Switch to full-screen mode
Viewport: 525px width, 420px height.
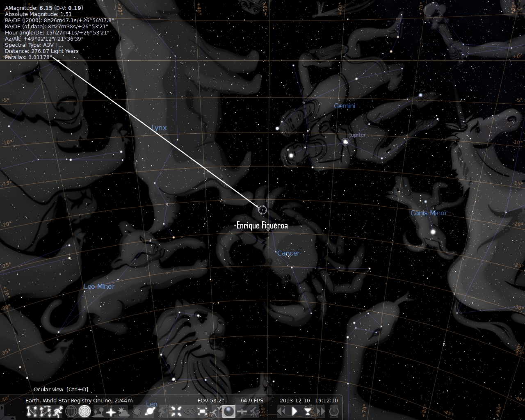pos(202,411)
